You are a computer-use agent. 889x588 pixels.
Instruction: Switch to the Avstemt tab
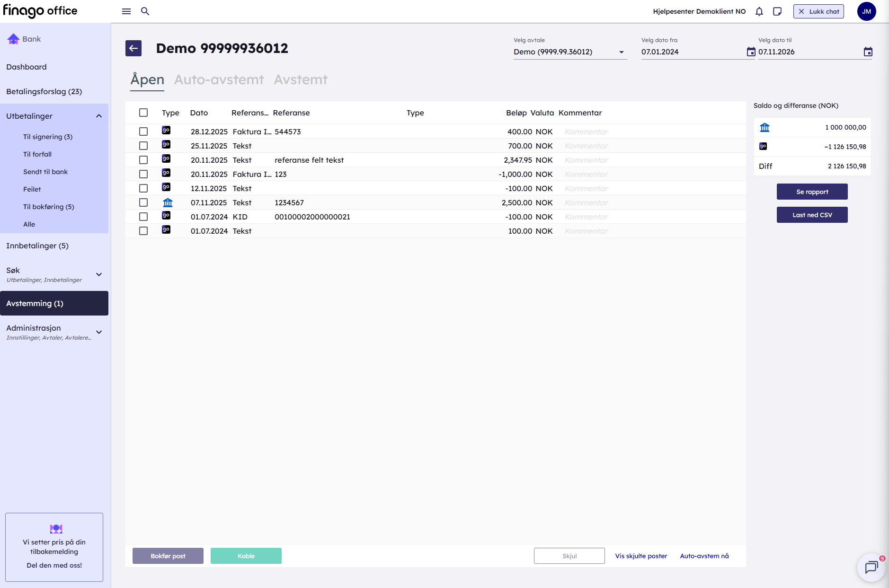[x=301, y=79]
